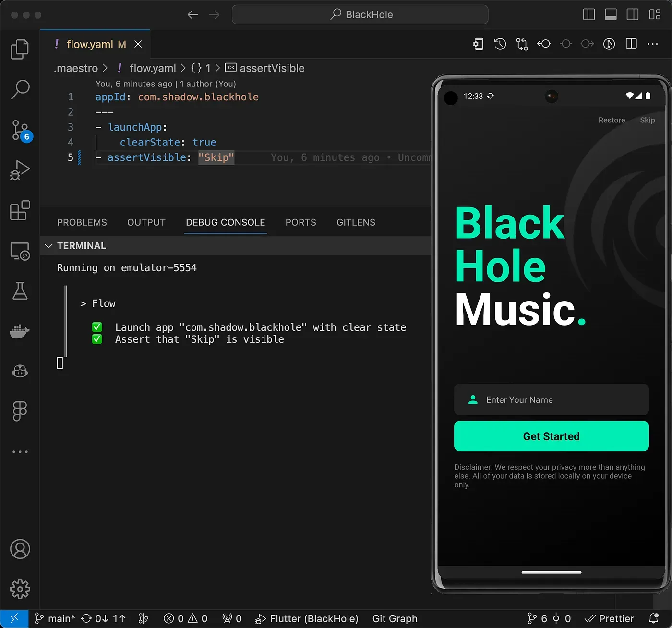The width and height of the screenshot is (672, 628).
Task: Click the Manage settings gear icon
Action: [x=20, y=589]
